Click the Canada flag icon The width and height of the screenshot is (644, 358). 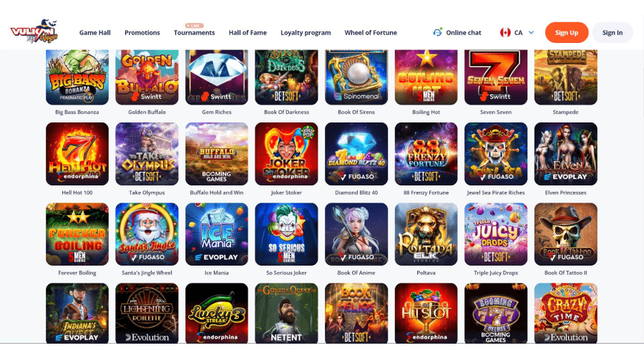(505, 32)
